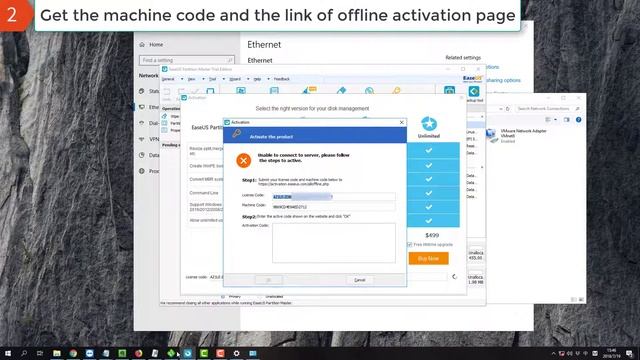Click in the License Code field
The height and width of the screenshot is (360, 640).
coord(333,197)
